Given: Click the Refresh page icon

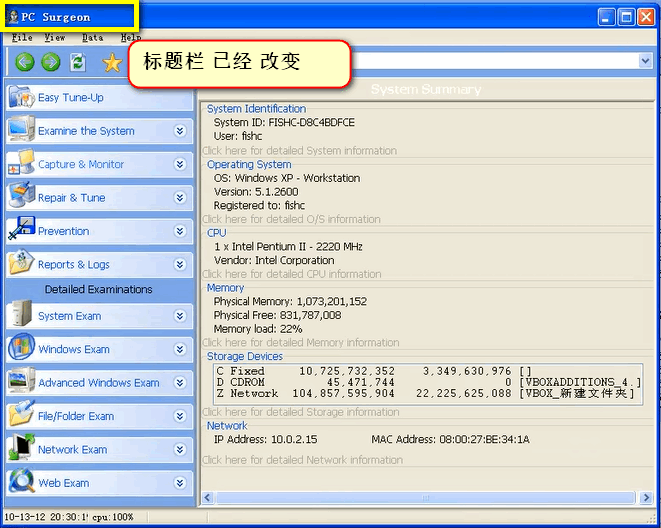Looking at the screenshot, I should [x=78, y=62].
